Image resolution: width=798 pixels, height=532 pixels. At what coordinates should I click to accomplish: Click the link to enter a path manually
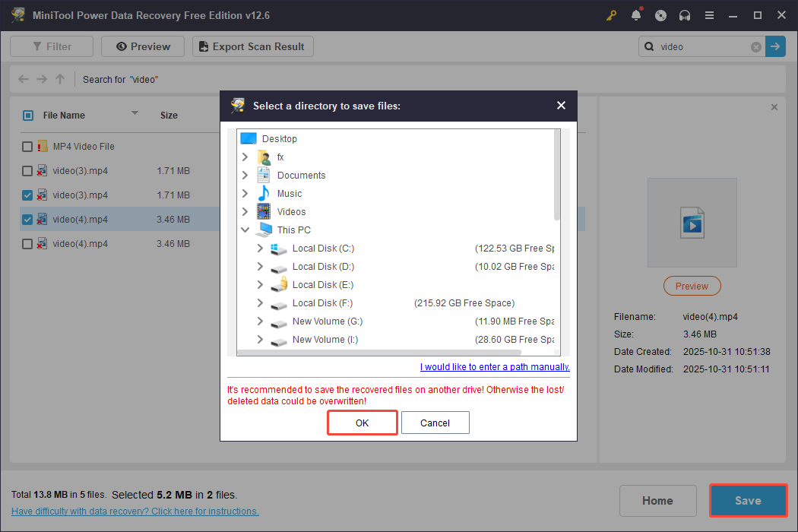(x=494, y=366)
